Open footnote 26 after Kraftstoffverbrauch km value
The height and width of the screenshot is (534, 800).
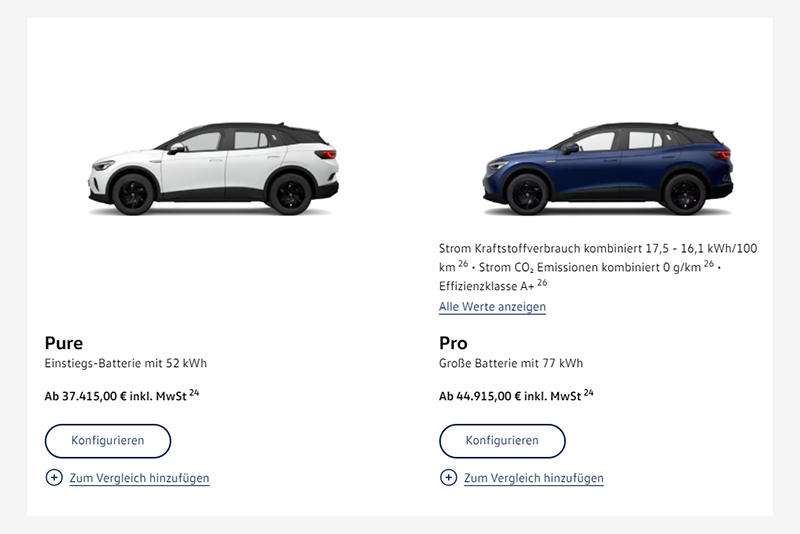coord(464,265)
